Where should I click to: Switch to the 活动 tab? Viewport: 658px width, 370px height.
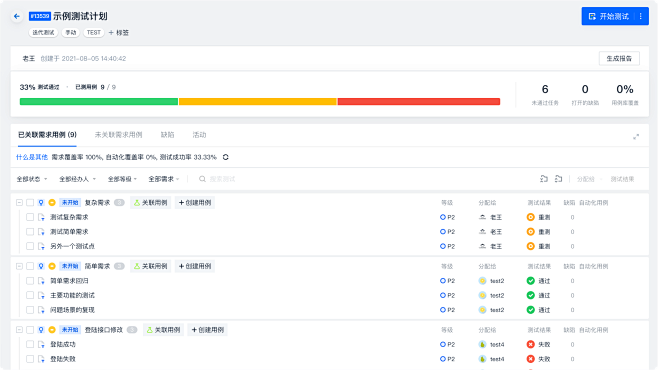pyautogui.click(x=199, y=135)
